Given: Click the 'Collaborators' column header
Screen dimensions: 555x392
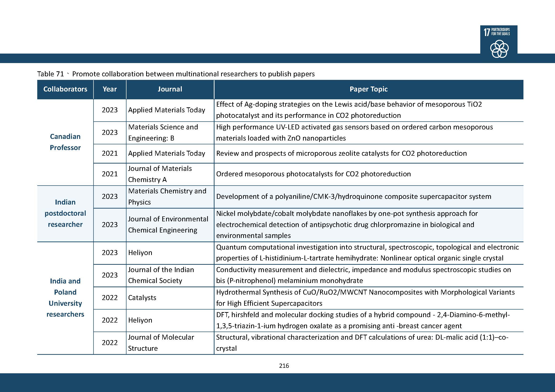Looking at the screenshot, I should 65,89.
